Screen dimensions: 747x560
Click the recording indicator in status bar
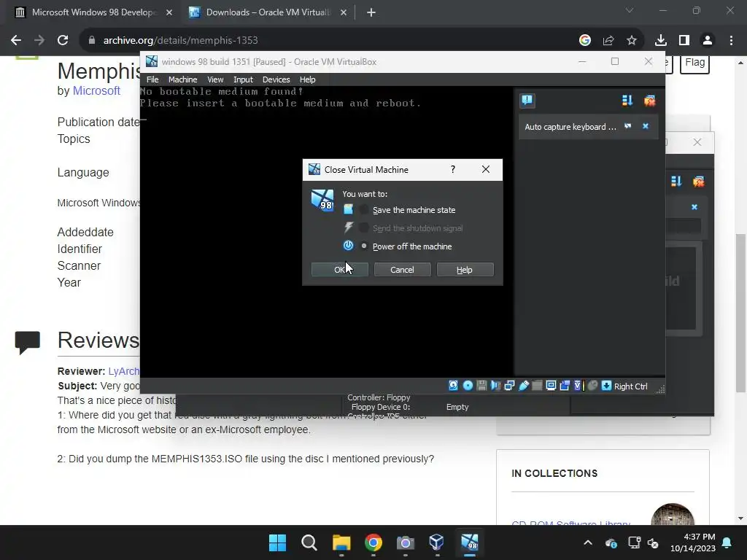pyautogui.click(x=565, y=386)
